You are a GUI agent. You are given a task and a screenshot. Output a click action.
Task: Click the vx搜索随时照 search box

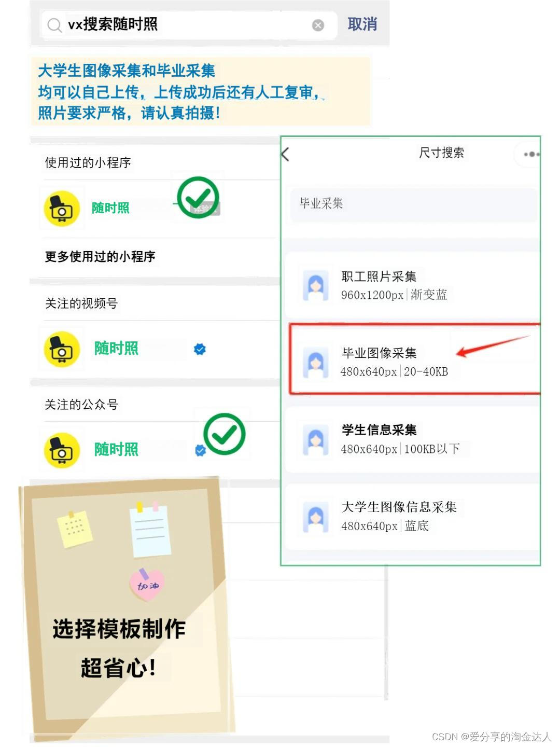coord(189,25)
